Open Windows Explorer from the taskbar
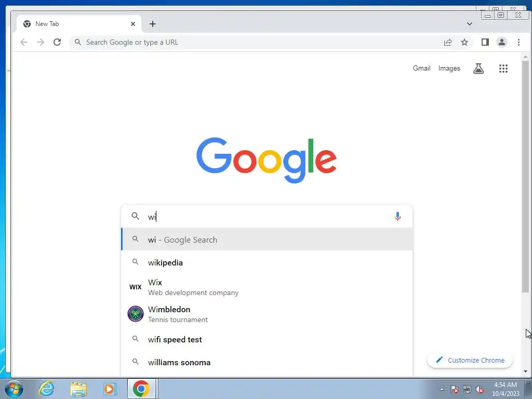This screenshot has width=532, height=399. [x=78, y=389]
